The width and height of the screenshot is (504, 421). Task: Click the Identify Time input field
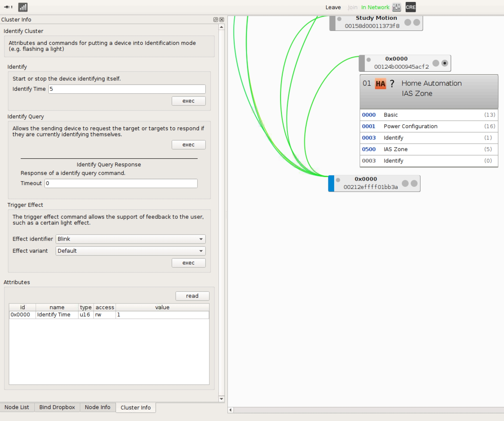(x=127, y=89)
